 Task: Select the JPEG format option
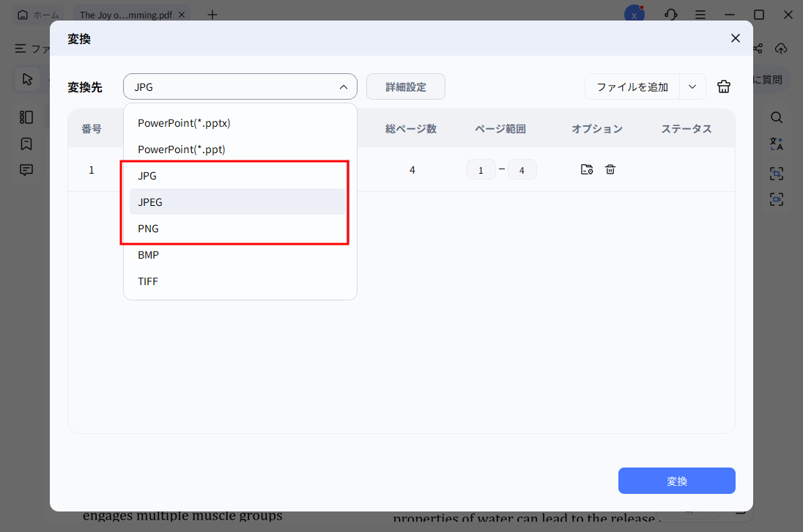pyautogui.click(x=149, y=202)
